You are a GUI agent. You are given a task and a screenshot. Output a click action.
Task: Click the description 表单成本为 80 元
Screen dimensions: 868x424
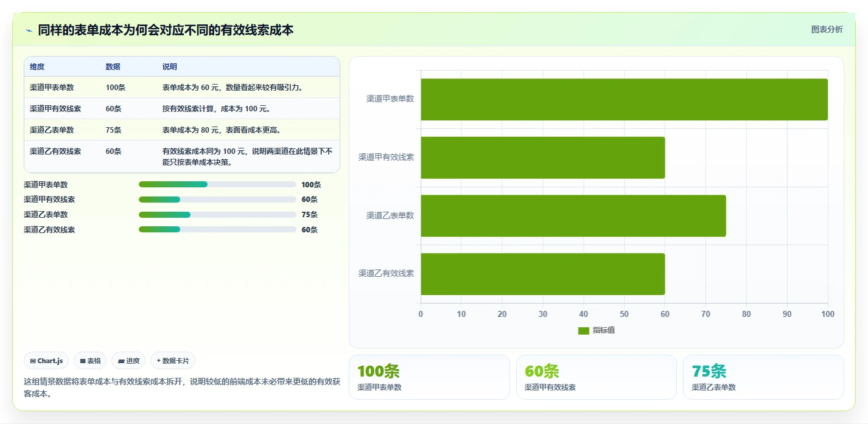coord(222,130)
